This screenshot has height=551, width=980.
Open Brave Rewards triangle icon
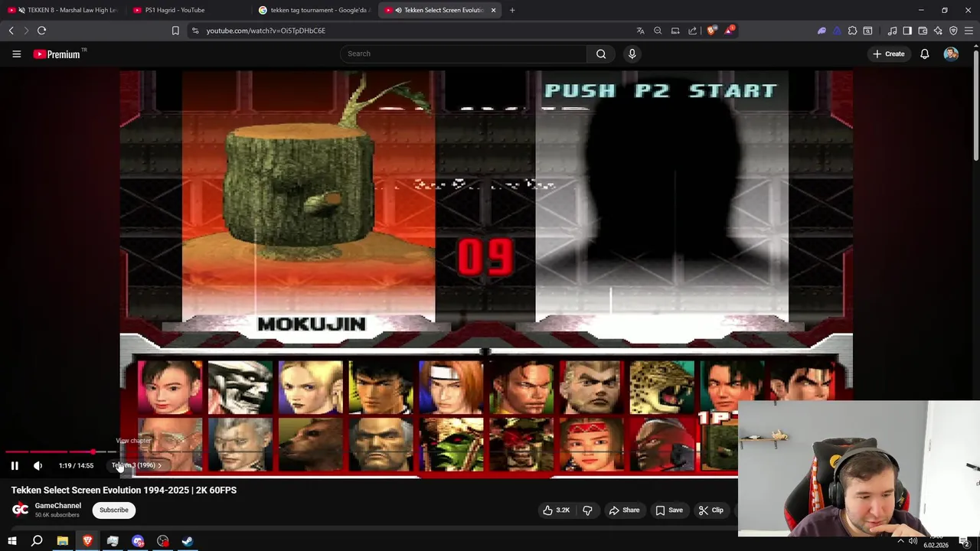point(729,31)
